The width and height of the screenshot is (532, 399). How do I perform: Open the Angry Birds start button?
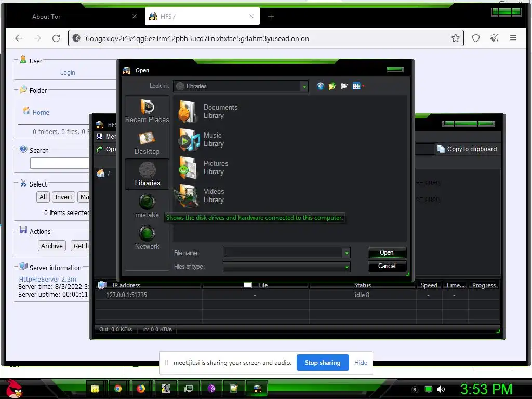click(x=14, y=389)
